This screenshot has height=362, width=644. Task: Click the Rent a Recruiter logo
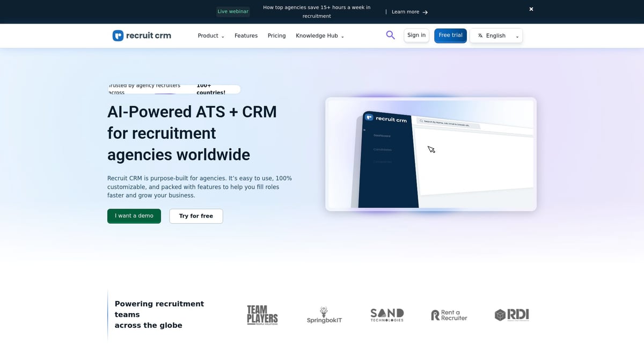click(x=449, y=315)
